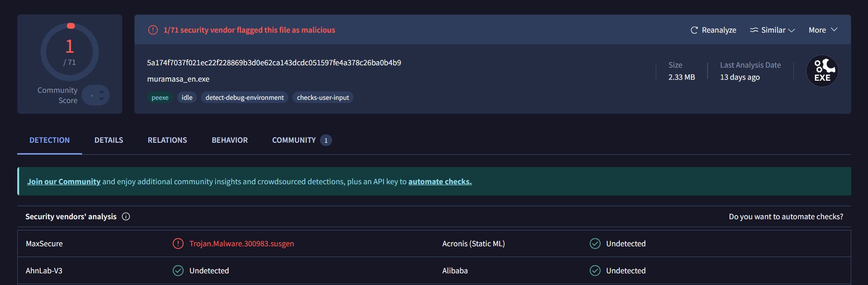Click the Community count badge
Image resolution: width=868 pixels, height=285 pixels.
pos(326,140)
